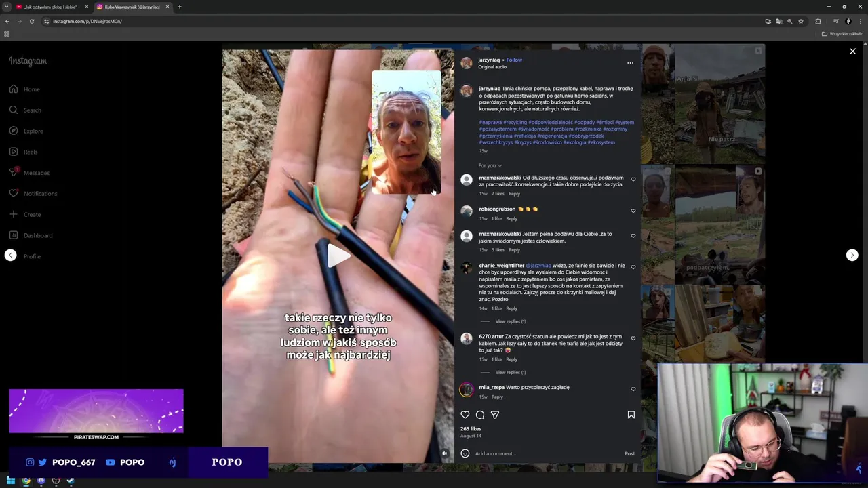868x488 pixels.
Task: Go to Explore in sidebar
Action: [26, 131]
